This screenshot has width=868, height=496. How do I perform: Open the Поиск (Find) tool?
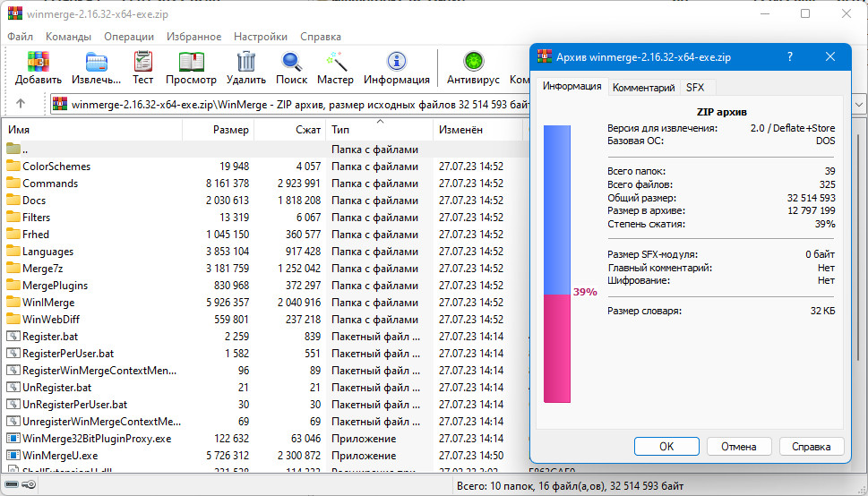291,61
